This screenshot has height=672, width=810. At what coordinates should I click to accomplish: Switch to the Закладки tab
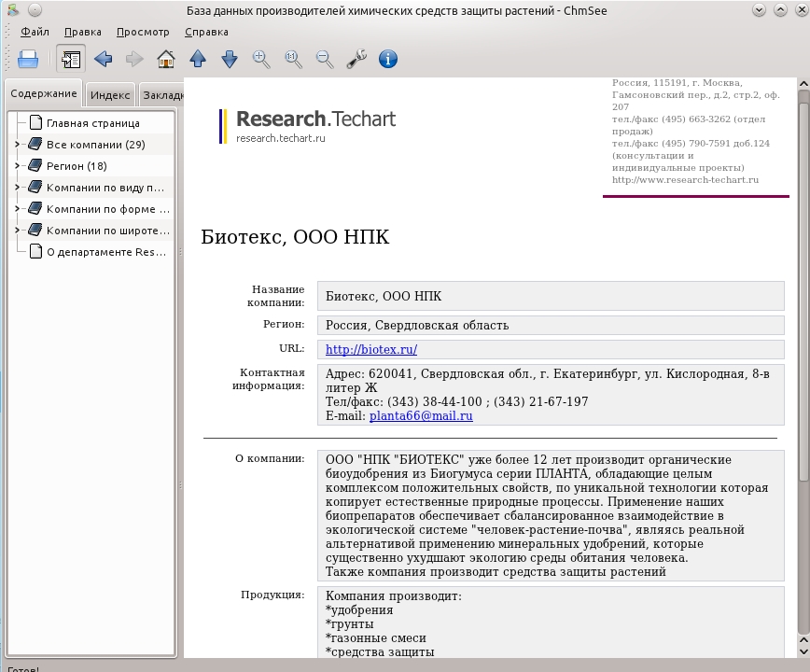pyautogui.click(x=162, y=95)
